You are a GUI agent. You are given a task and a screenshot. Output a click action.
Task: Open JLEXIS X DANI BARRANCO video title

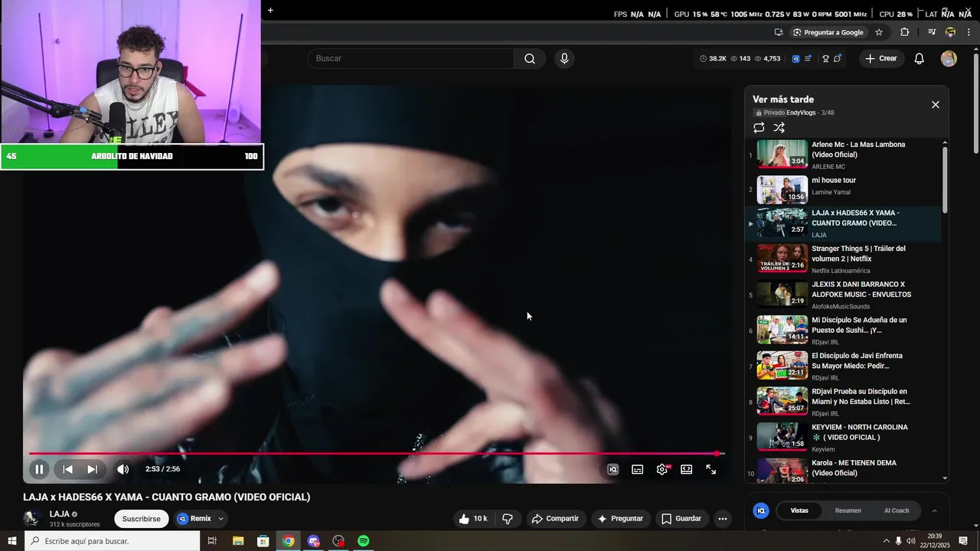tap(861, 289)
